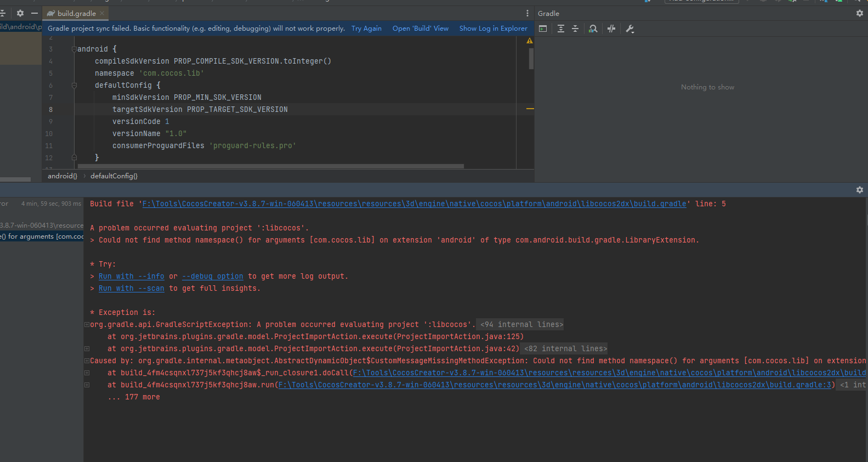Click Execute Gradle Task icon

pyautogui.click(x=543, y=29)
